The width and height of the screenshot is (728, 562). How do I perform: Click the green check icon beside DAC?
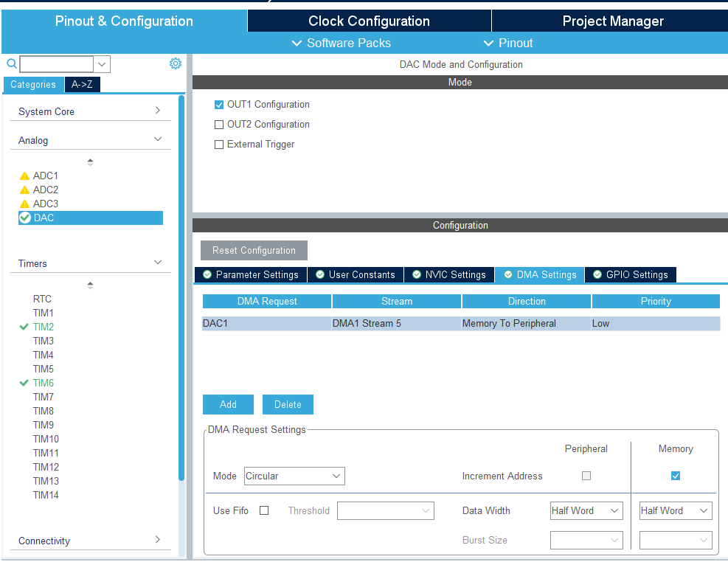tap(25, 218)
